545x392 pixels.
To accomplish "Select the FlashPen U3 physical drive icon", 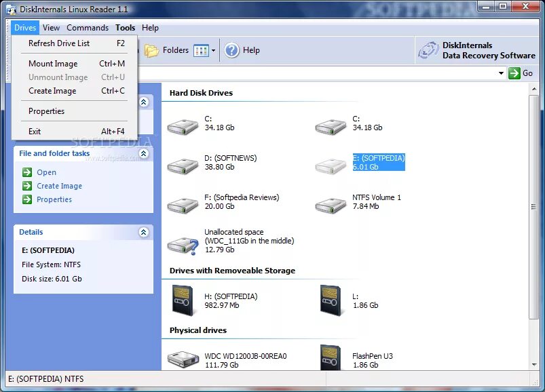I will click(x=331, y=357).
